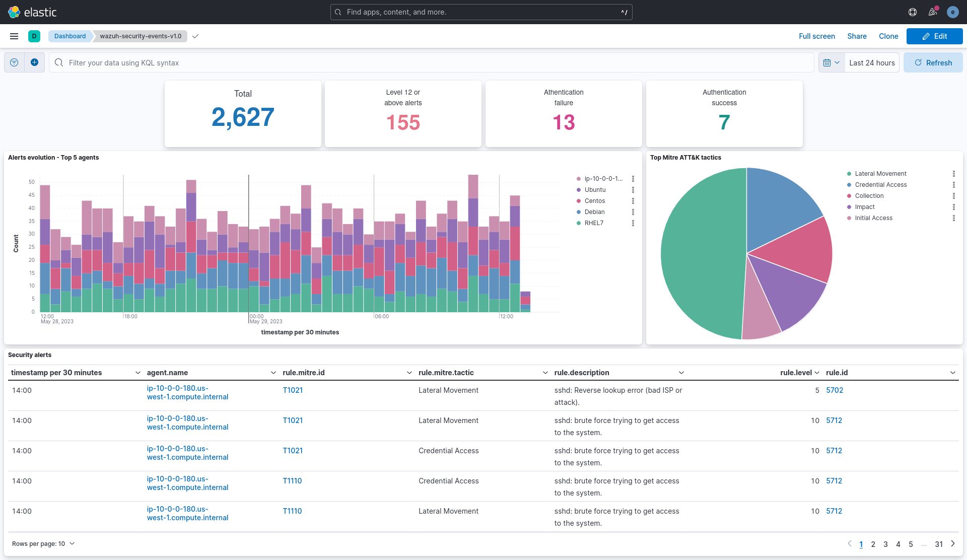
Task: Open the rule.level column header menu
Action: [816, 373]
